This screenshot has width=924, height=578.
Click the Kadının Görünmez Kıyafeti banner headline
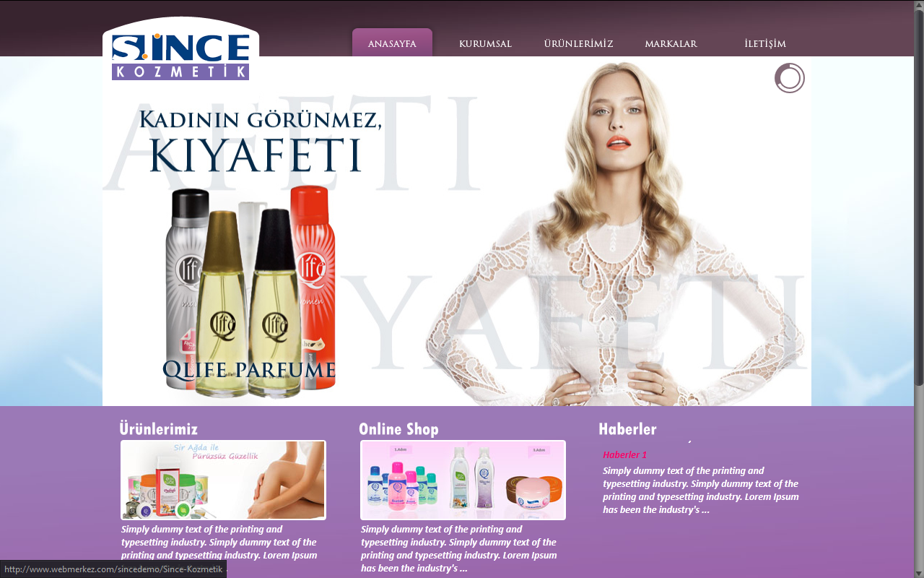[x=260, y=141]
